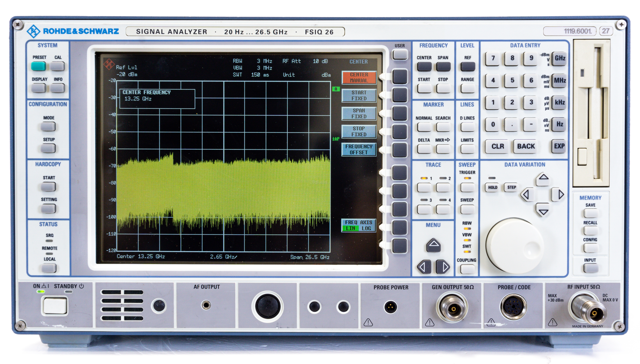Push the MARKER NORMAL key

pos(424,127)
